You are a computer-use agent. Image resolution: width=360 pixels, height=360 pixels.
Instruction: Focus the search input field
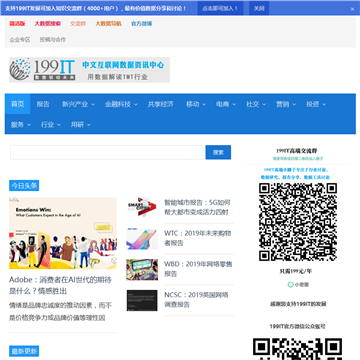click(x=107, y=152)
